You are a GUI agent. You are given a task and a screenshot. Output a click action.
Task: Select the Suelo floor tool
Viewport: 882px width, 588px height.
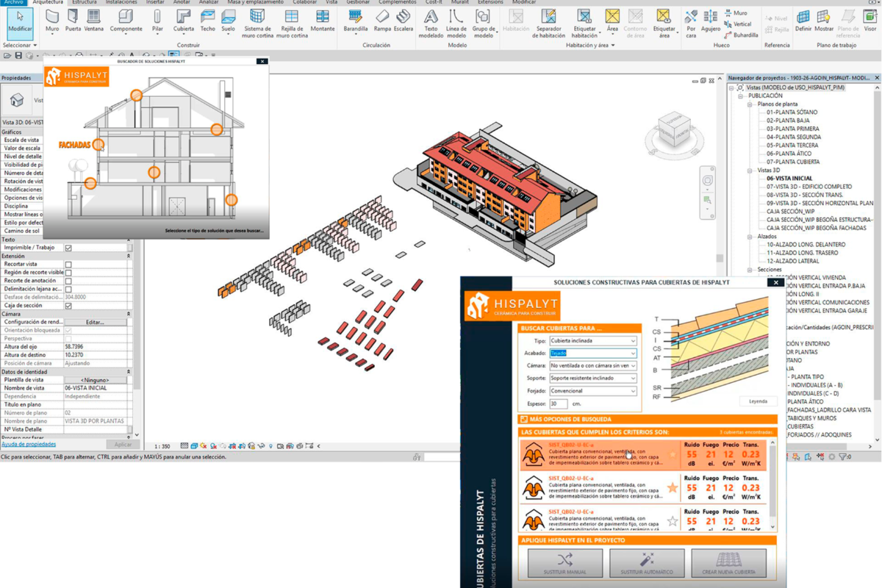pyautogui.click(x=229, y=21)
